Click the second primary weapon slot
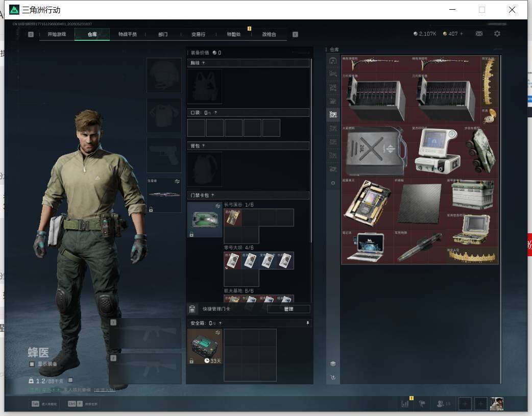 pos(145,369)
